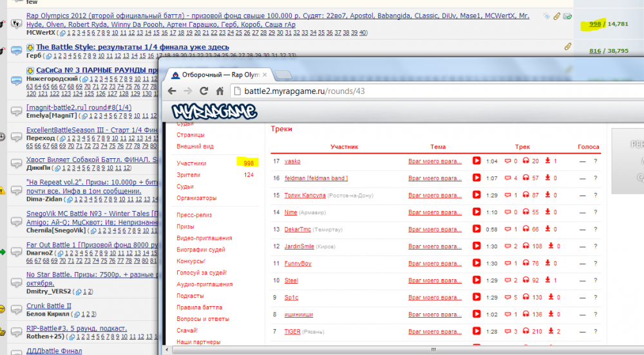Open browser home page icon

pyautogui.click(x=220, y=91)
